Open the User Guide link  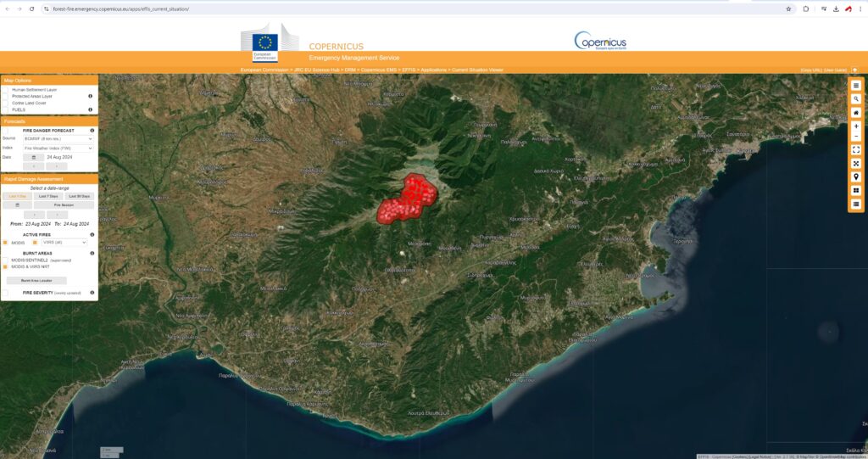point(835,70)
